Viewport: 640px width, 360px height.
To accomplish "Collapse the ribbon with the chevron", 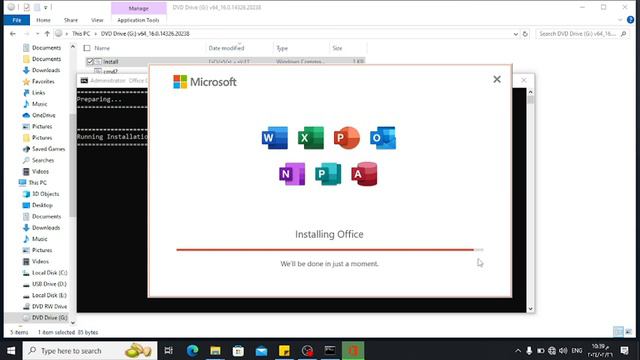I will click(x=620, y=20).
